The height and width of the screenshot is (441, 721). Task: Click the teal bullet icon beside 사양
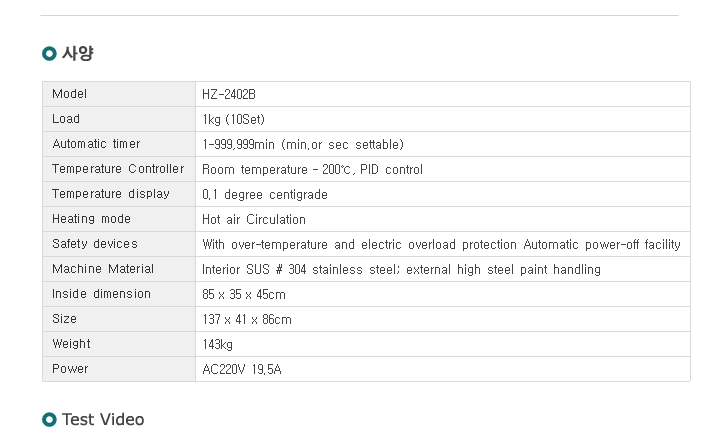[49, 53]
